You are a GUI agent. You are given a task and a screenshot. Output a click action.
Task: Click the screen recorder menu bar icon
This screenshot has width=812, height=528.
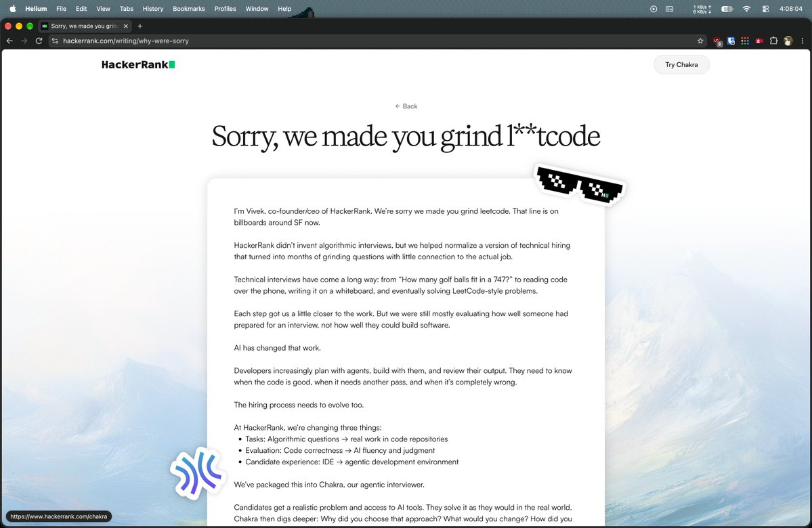tap(670, 9)
